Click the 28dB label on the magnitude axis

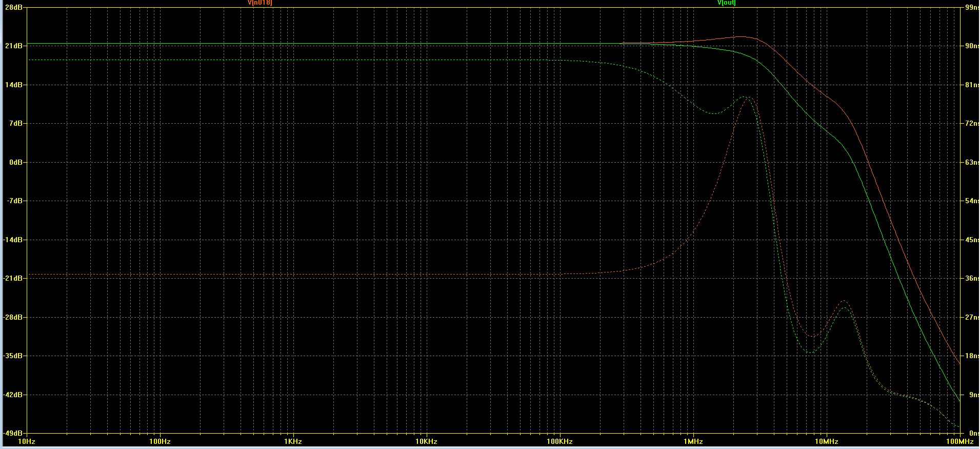click(x=14, y=7)
